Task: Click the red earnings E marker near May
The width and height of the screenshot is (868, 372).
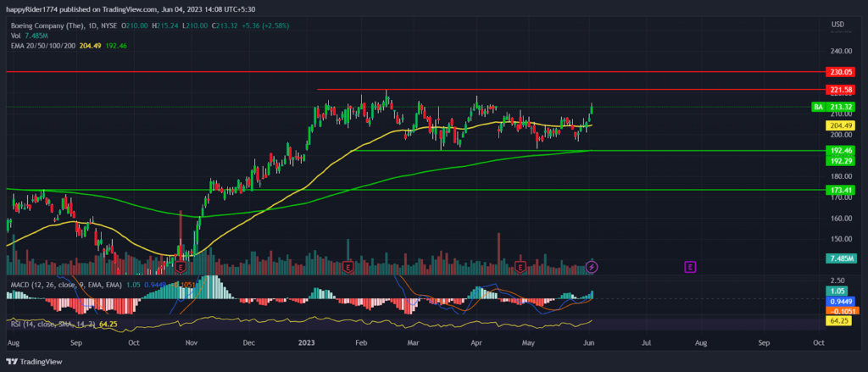Action: 520,268
